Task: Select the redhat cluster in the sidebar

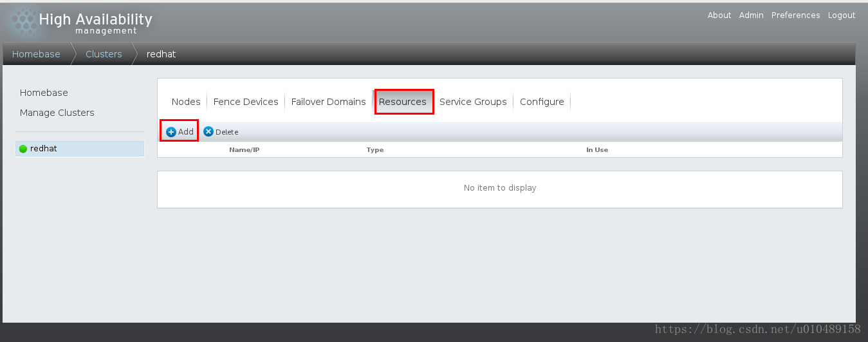Action: (x=80, y=149)
